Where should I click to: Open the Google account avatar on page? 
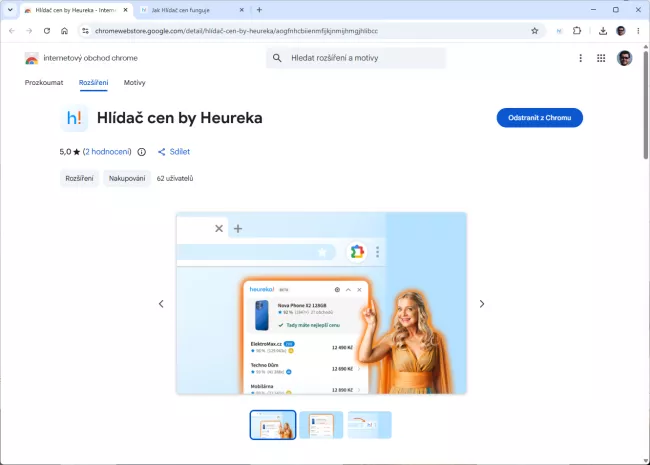pyautogui.click(x=624, y=58)
